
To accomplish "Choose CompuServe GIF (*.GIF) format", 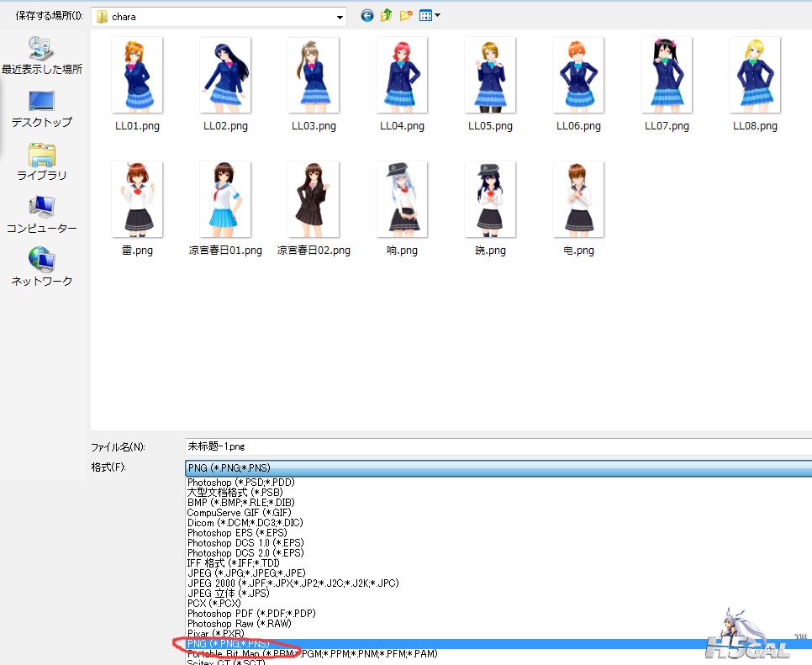I will click(240, 513).
